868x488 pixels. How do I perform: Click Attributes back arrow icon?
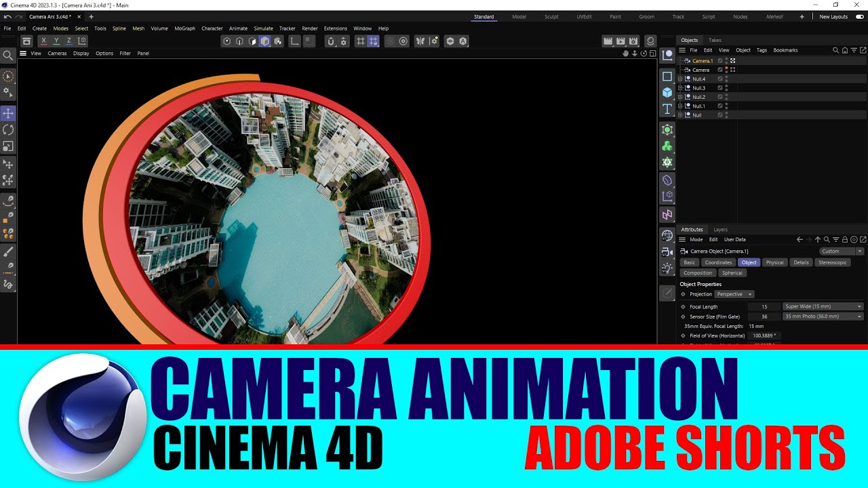point(800,239)
